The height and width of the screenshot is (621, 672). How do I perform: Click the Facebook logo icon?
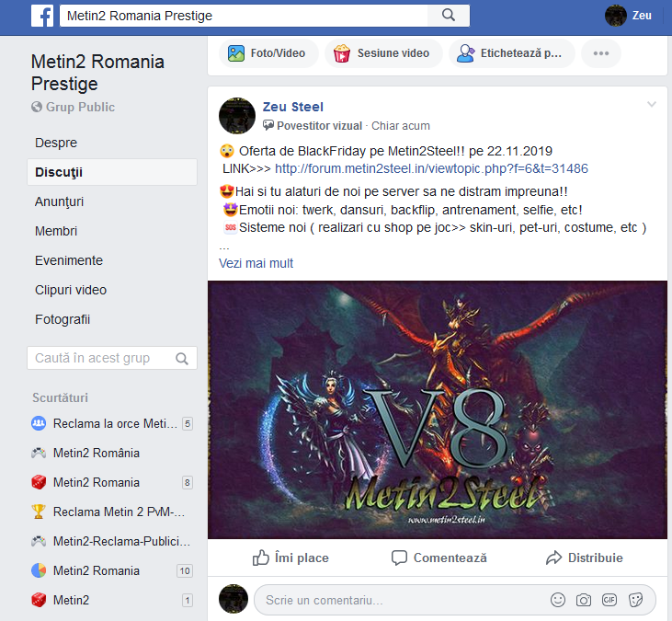coord(42,16)
